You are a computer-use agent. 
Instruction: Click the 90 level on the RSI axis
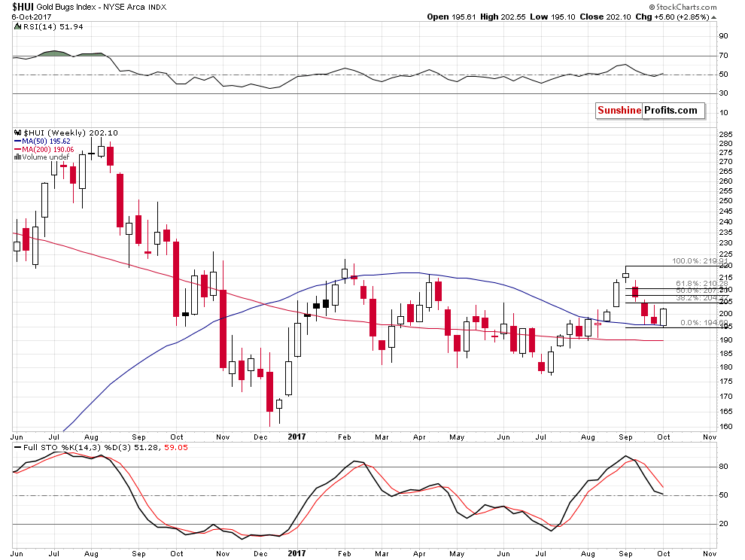click(723, 36)
